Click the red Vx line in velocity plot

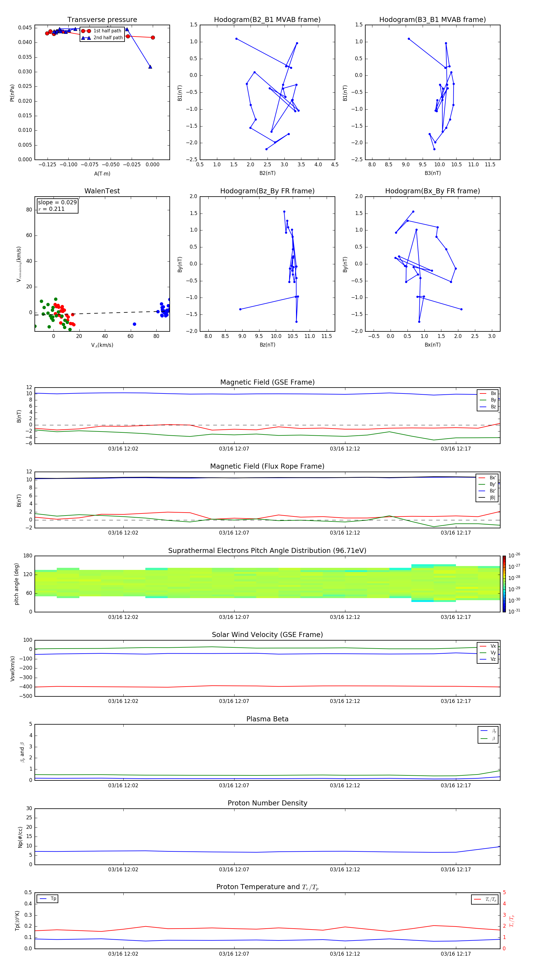267,686
